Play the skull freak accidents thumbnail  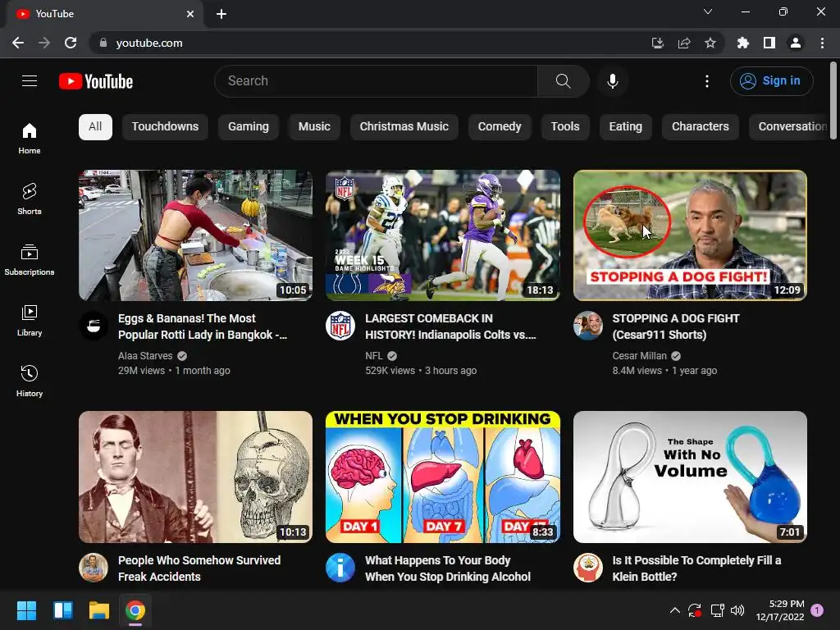[x=195, y=477]
